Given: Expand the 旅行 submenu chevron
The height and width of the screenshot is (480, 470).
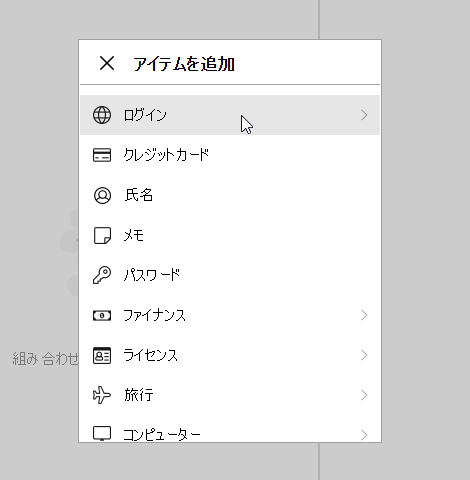Looking at the screenshot, I should 364,395.
